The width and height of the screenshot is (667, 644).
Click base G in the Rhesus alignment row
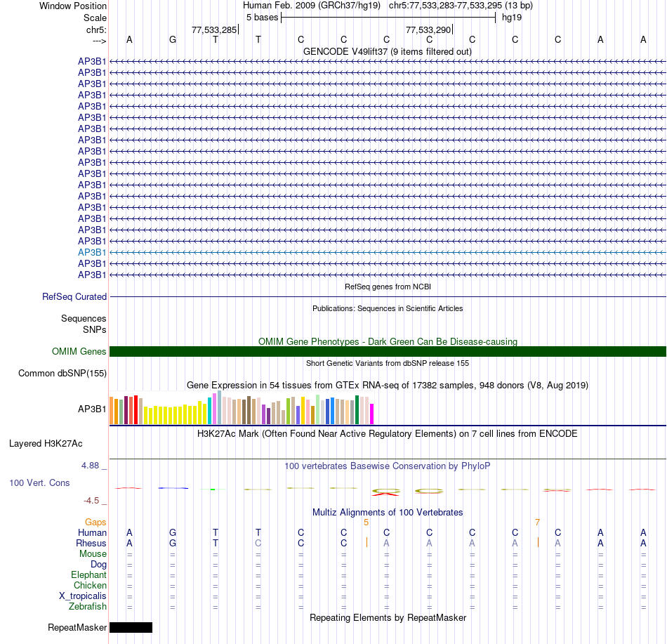point(172,543)
